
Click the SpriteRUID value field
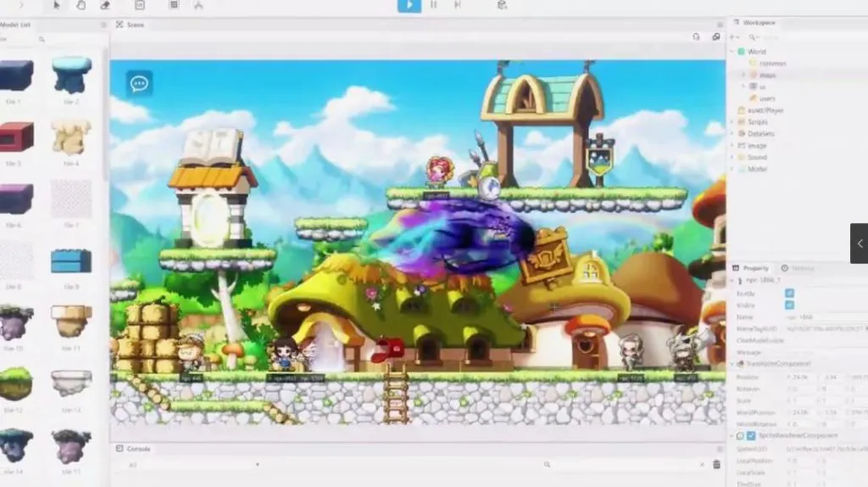826,448
